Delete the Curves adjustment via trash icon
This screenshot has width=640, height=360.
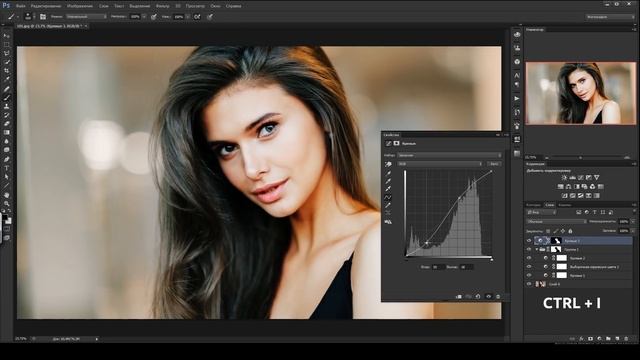498,296
